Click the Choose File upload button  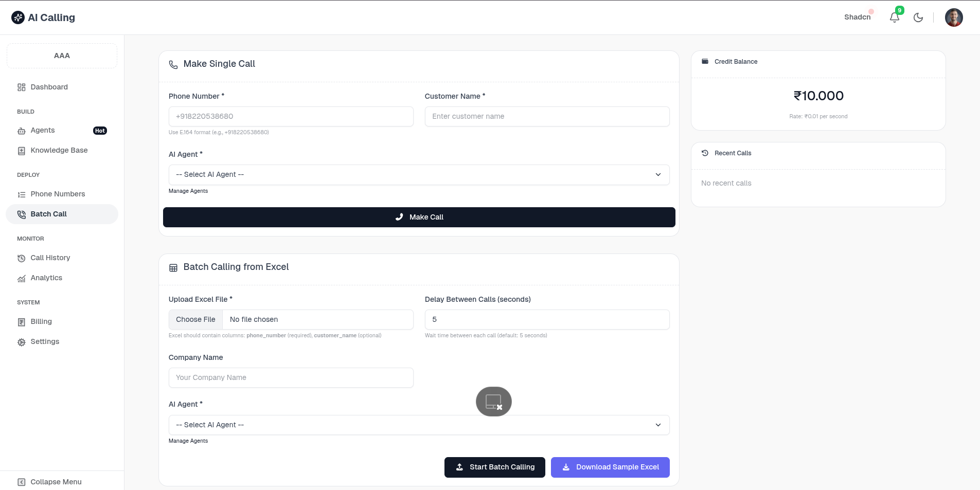(x=195, y=320)
